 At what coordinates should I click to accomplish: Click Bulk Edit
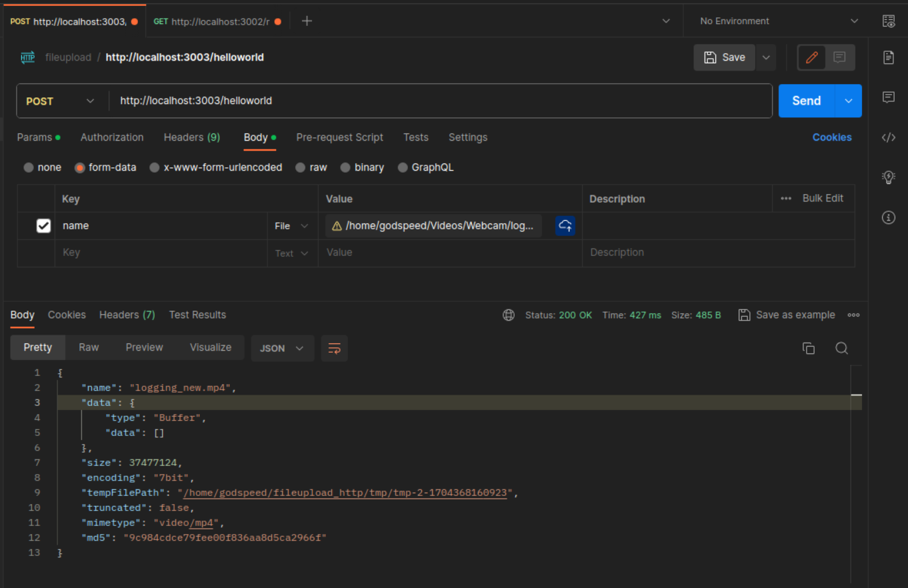823,198
